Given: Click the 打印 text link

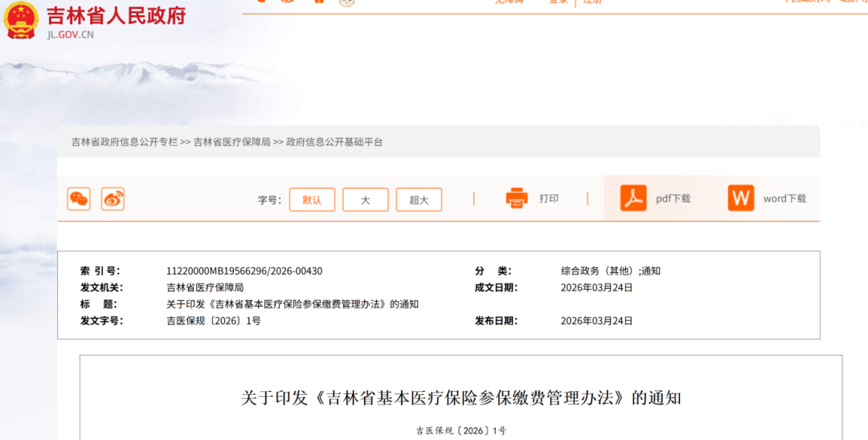Looking at the screenshot, I should point(549,198).
